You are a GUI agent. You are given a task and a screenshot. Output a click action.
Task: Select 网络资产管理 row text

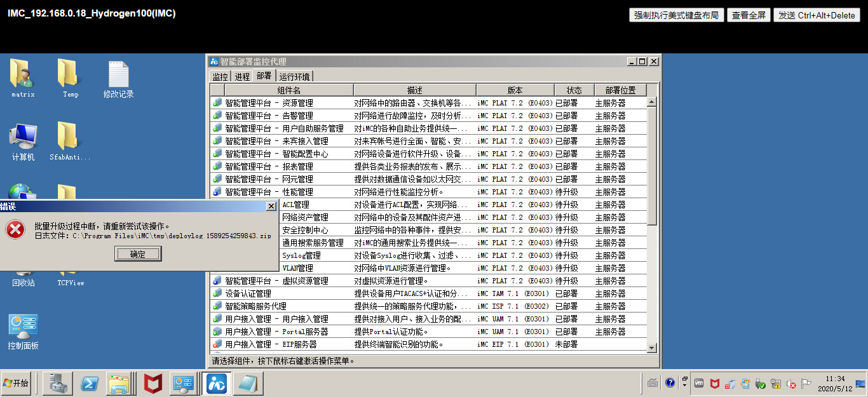tap(305, 217)
